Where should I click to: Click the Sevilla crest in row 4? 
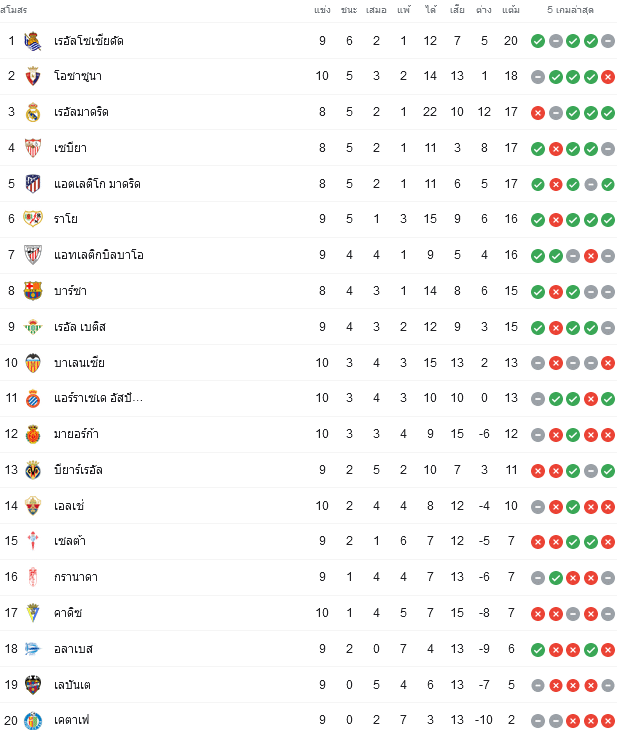tap(33, 148)
